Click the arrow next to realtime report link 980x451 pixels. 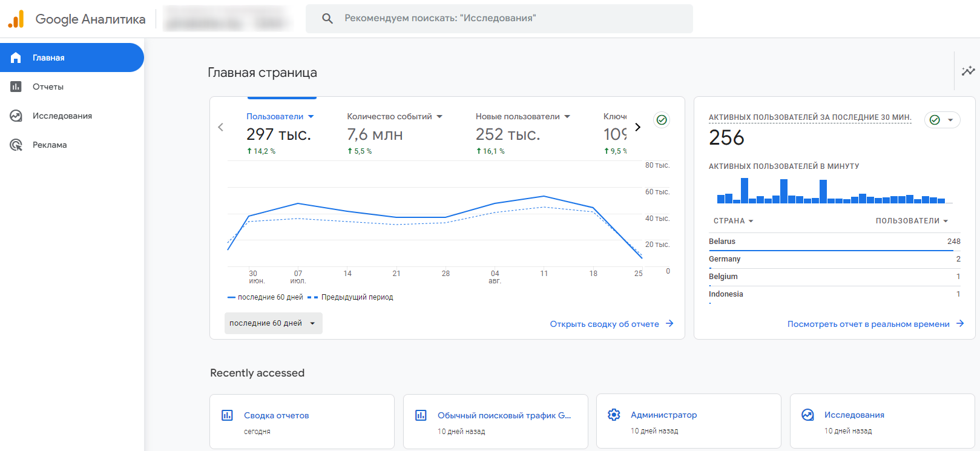click(960, 324)
